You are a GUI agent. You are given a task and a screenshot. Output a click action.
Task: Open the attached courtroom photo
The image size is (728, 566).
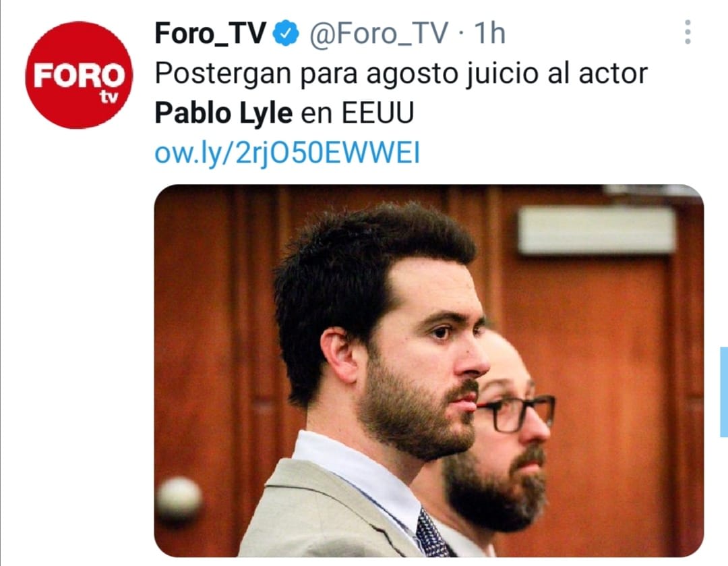(x=429, y=371)
